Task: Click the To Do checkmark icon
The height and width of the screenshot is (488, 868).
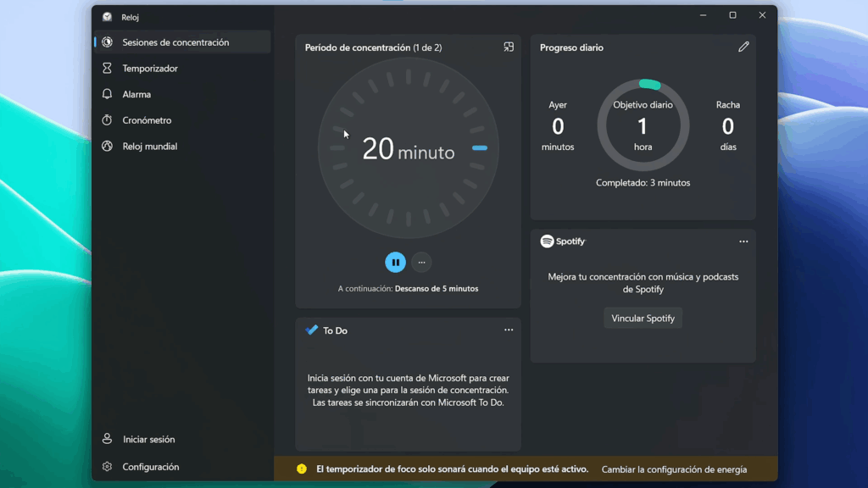Action: click(x=312, y=330)
